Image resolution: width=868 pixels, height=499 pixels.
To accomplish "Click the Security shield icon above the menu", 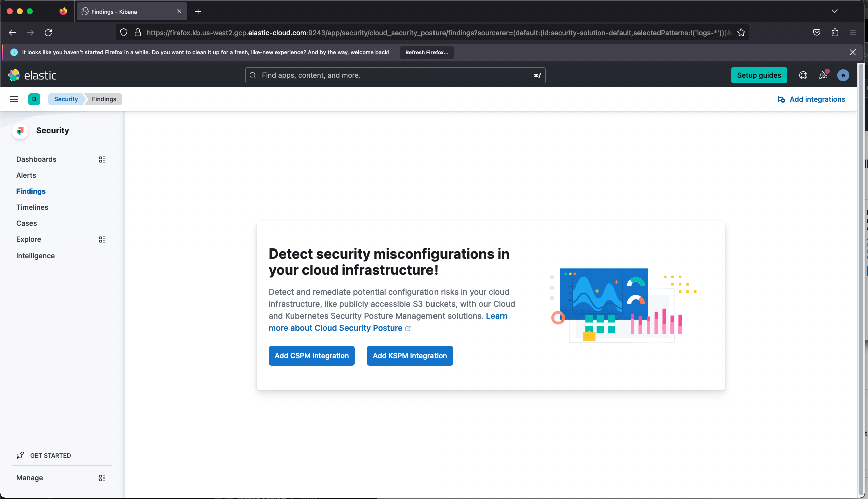I will [x=20, y=131].
